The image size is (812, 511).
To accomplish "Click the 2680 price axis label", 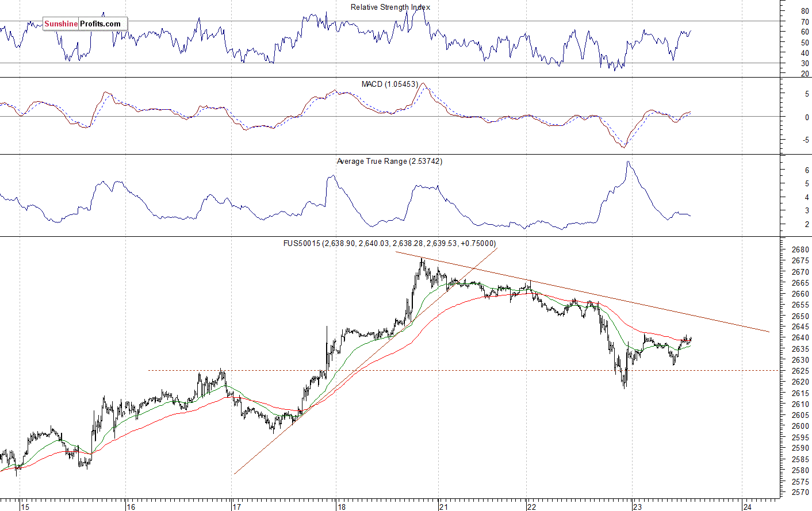I will pos(800,250).
